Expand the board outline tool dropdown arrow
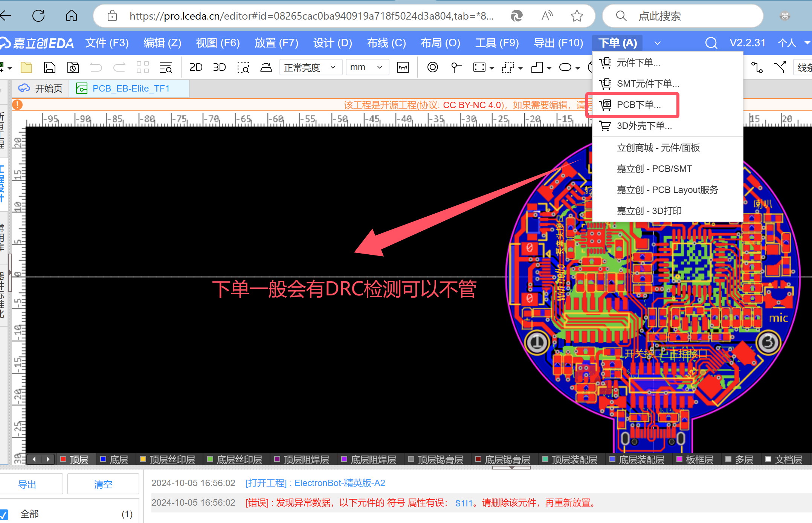This screenshot has width=812, height=523. tap(549, 68)
